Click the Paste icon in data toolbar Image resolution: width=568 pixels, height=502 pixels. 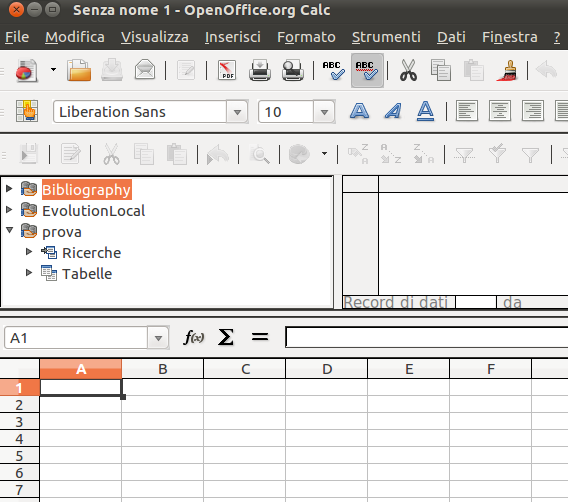177,154
